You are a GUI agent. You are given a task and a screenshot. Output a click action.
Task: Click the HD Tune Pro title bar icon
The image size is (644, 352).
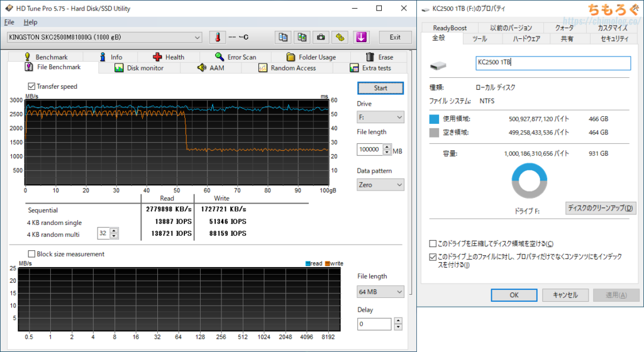tap(9, 8)
